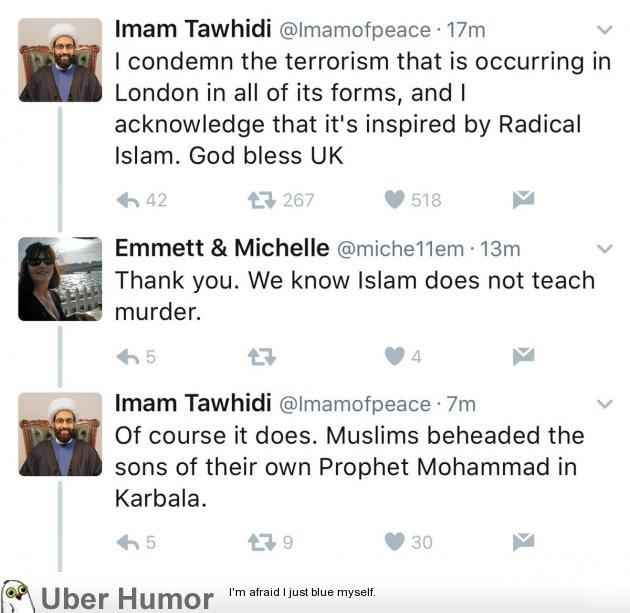Click envelope icon under Emmett & Michelle's tweet
Image resolution: width=630 pixels, height=613 pixels.
click(x=524, y=356)
